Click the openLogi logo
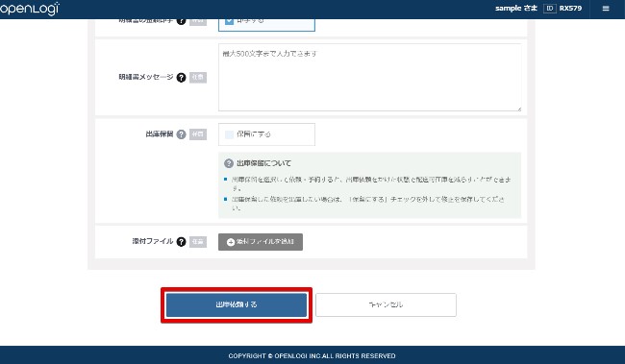 click(x=30, y=9)
